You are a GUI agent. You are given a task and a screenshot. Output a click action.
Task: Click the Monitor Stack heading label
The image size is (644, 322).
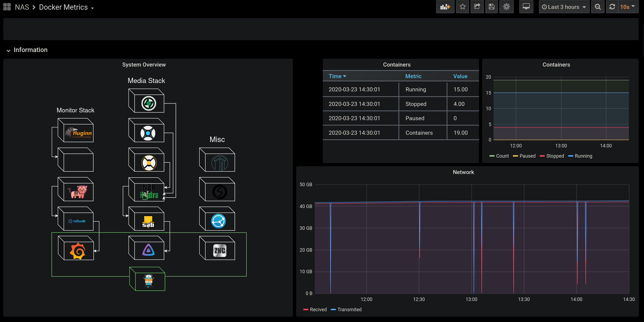click(75, 110)
